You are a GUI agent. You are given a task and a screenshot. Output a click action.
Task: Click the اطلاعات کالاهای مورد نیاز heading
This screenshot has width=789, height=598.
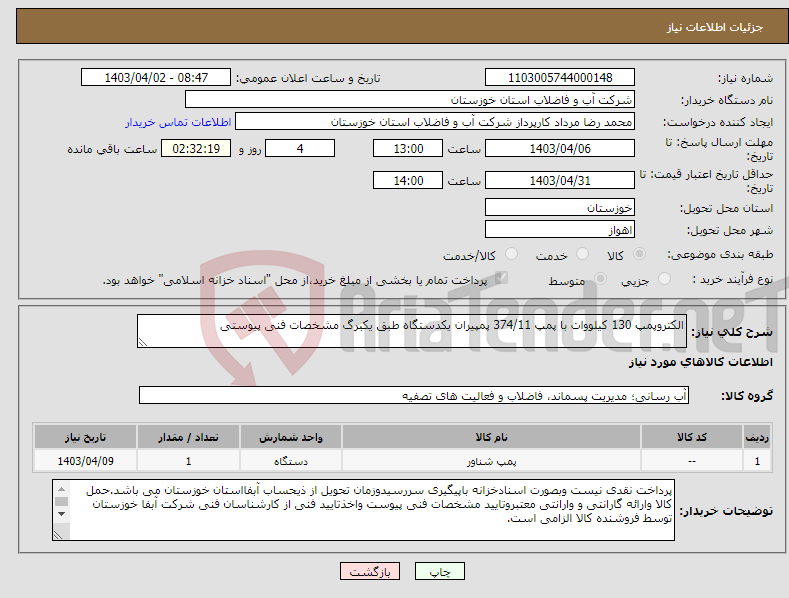coord(700,362)
